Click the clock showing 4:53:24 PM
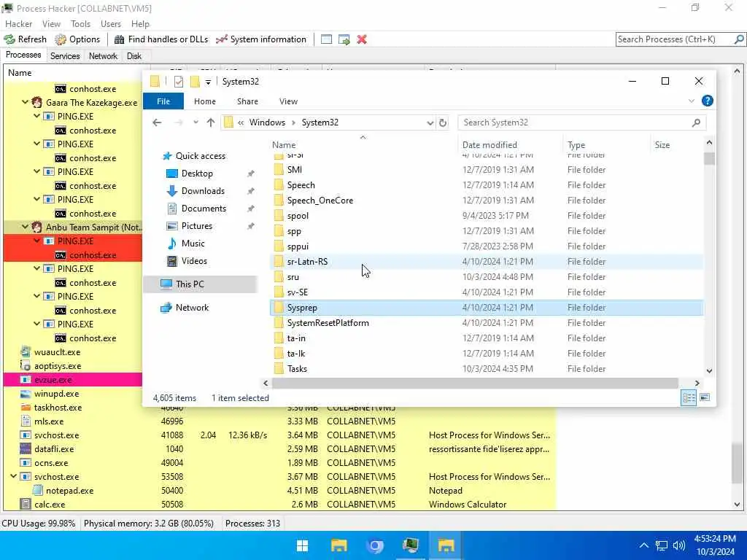This screenshot has width=747, height=560. click(x=715, y=539)
